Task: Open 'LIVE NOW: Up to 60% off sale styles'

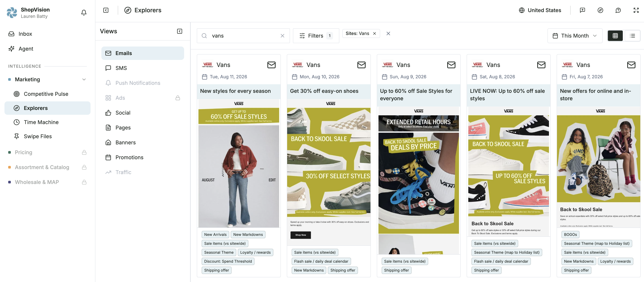Action: pyautogui.click(x=507, y=95)
